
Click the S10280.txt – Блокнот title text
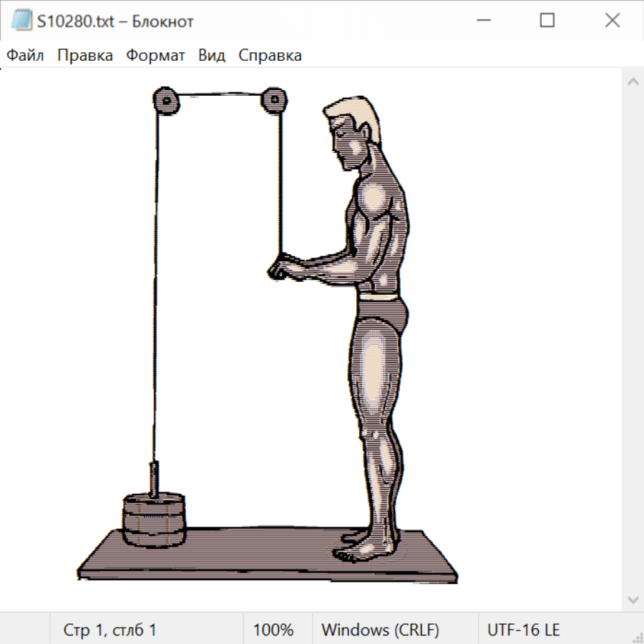click(115, 21)
